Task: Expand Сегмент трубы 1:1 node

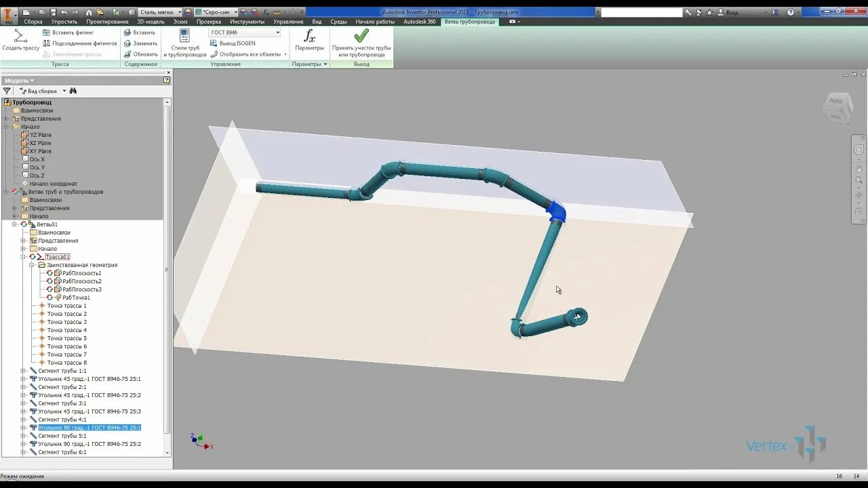Action: [x=23, y=371]
